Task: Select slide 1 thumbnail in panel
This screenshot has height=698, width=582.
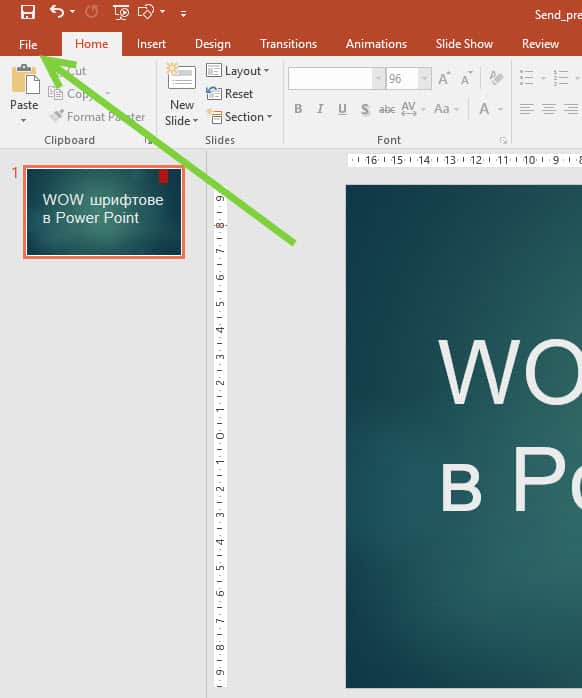Action: pyautogui.click(x=104, y=212)
